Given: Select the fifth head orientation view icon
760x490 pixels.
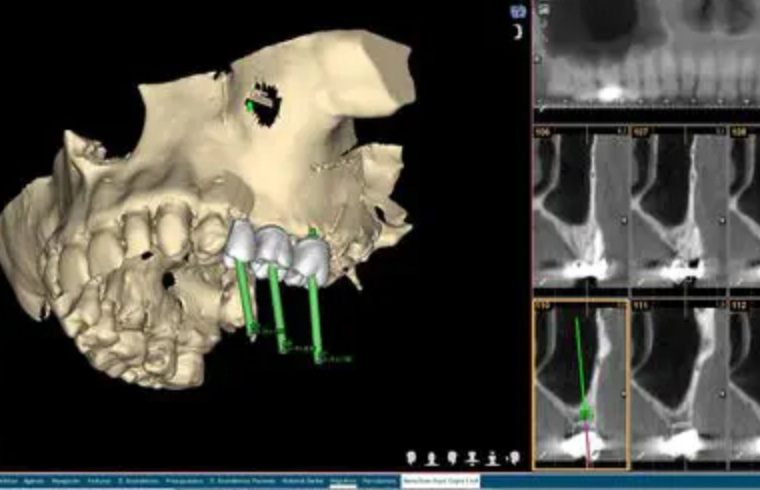Looking at the screenshot, I should point(492,457).
